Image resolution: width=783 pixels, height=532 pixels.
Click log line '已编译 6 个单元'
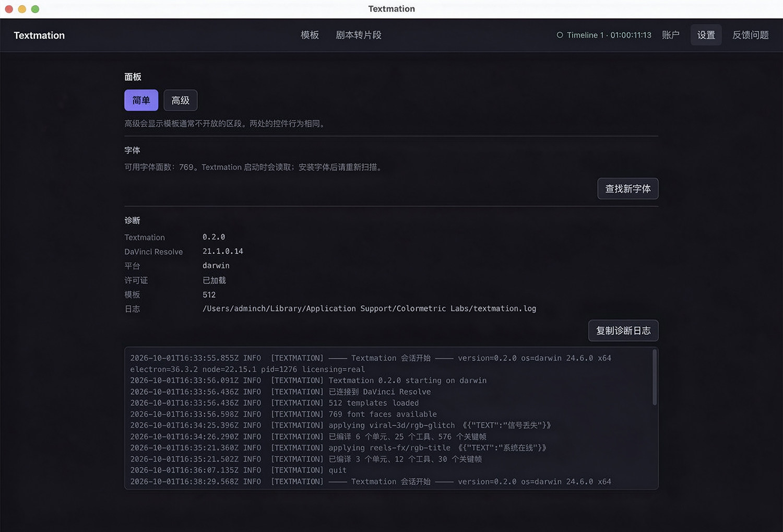pyautogui.click(x=309, y=436)
